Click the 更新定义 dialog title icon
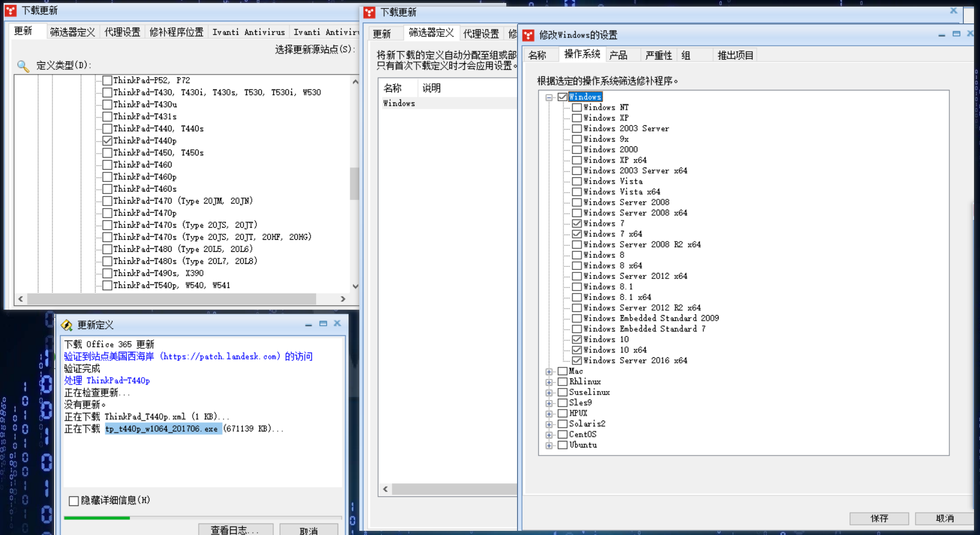Image resolution: width=980 pixels, height=535 pixels. [67, 325]
